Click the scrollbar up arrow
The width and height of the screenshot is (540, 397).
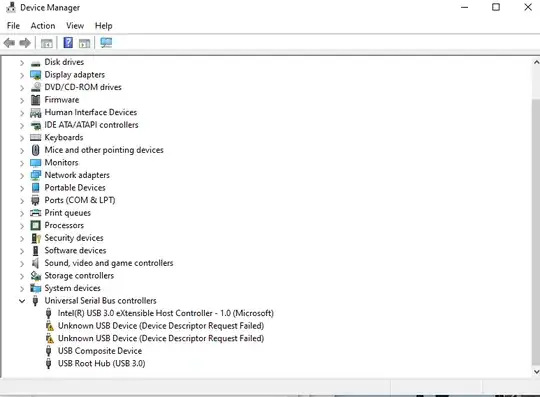[x=536, y=62]
